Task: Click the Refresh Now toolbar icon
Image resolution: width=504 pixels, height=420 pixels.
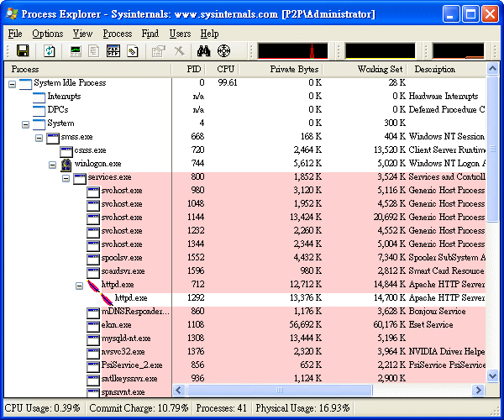Action: [50, 51]
